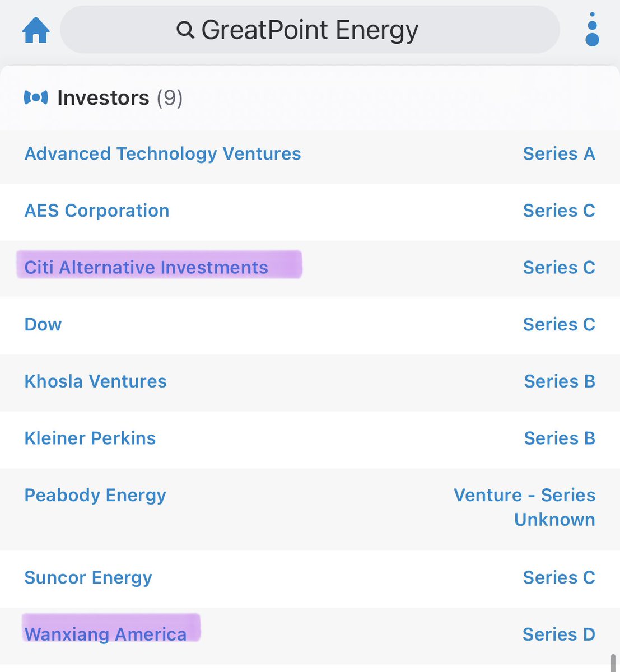
Task: Open Kleiner Perkins investor page
Action: coord(90,438)
